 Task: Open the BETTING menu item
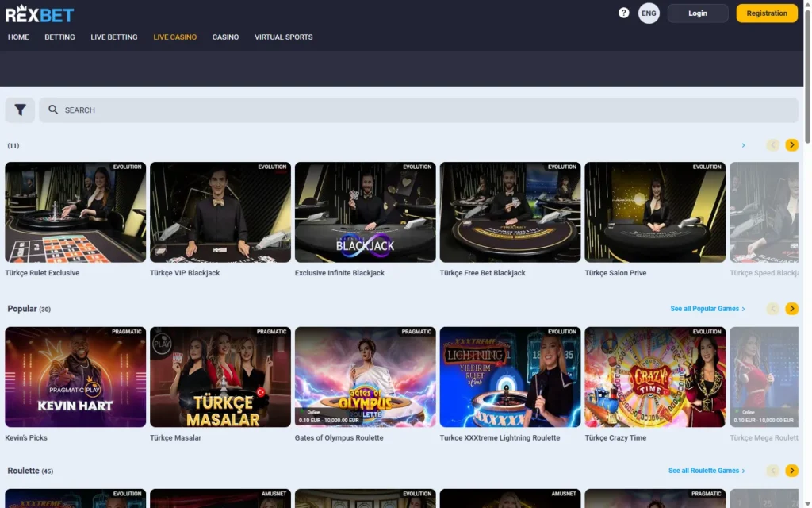click(59, 37)
